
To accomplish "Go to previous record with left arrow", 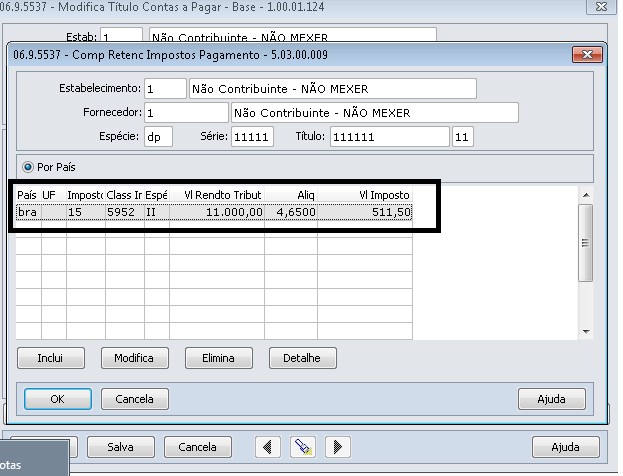I will click(x=268, y=447).
